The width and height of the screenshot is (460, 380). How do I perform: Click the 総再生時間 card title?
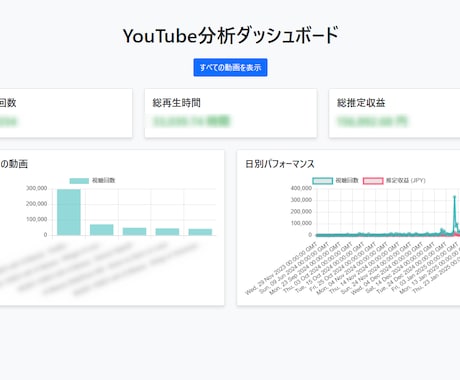177,103
